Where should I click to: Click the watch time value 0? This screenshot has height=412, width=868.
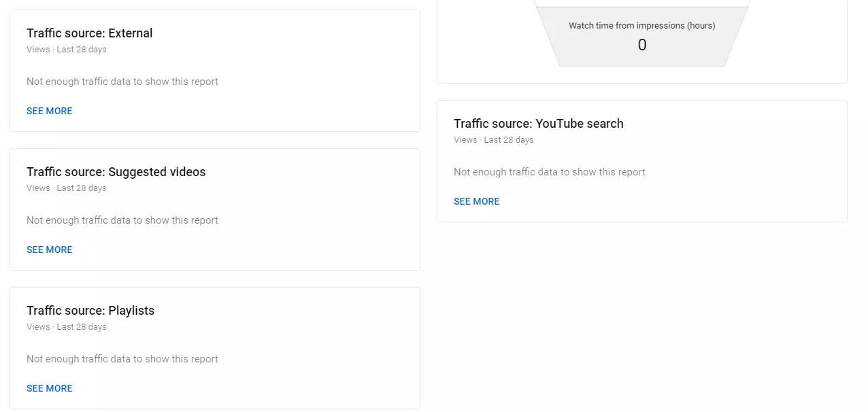[641, 46]
